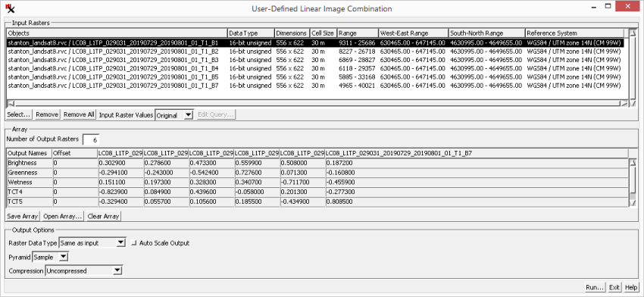The height and width of the screenshot is (297, 644).
Task: Click the Wetness output name cell
Action: (x=30, y=183)
